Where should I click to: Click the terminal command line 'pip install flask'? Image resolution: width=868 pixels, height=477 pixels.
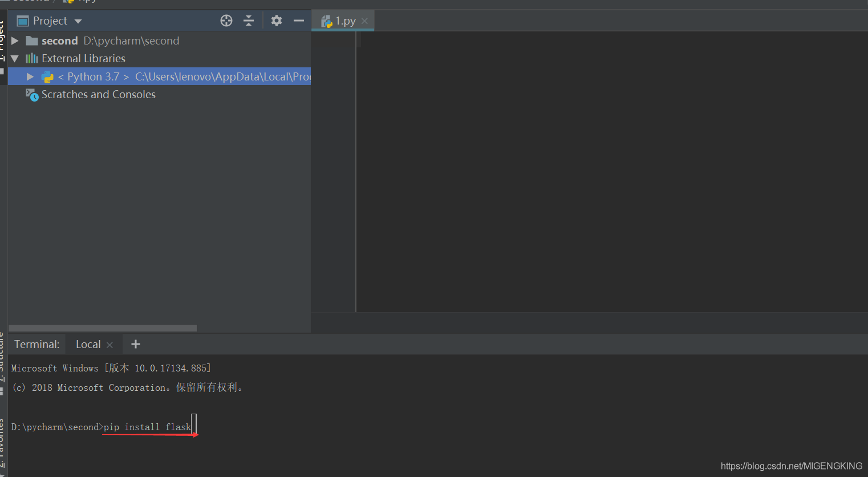click(147, 427)
